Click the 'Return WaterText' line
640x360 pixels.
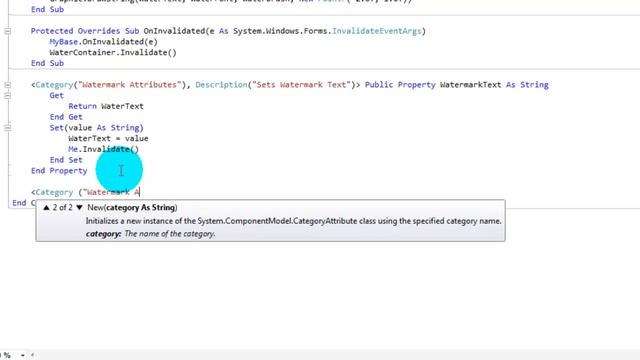pyautogui.click(x=106, y=106)
